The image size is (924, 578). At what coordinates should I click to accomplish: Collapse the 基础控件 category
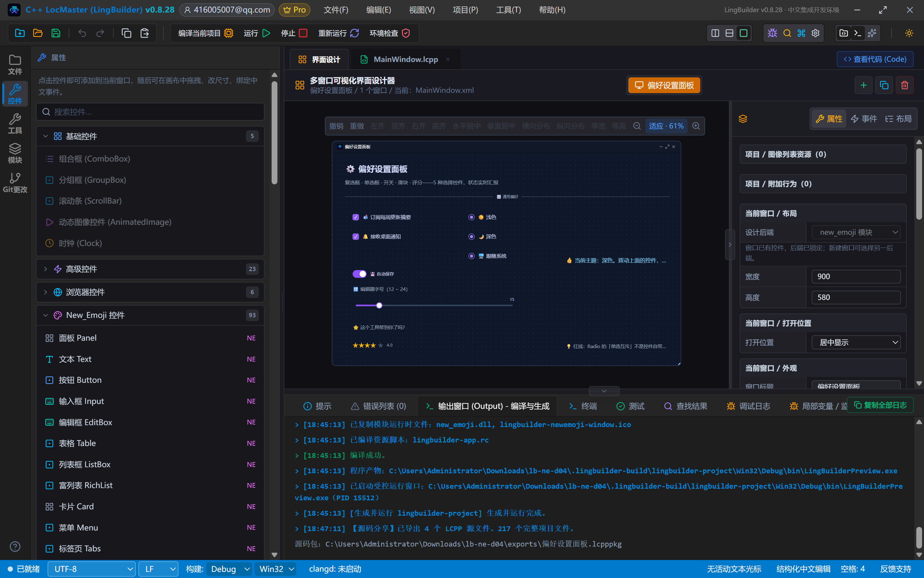[150, 136]
